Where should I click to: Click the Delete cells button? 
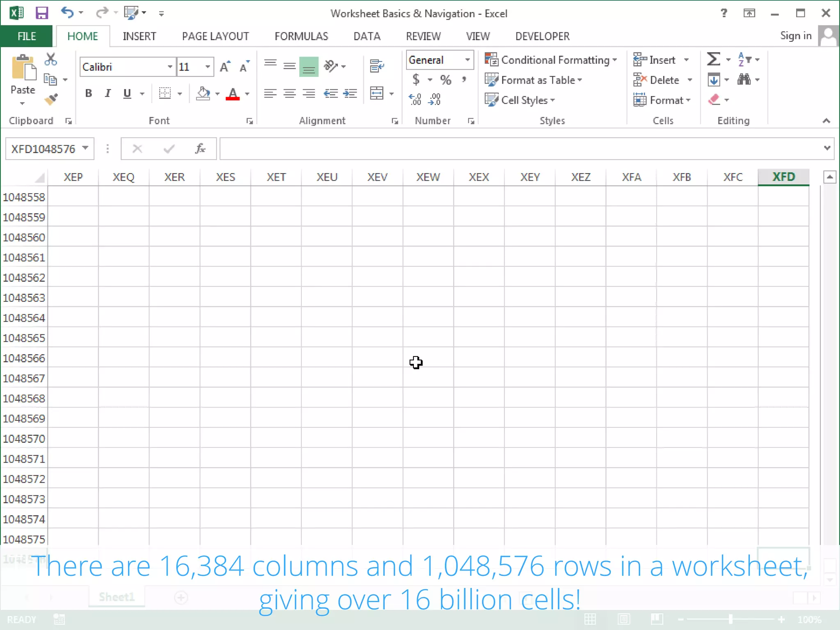coord(657,80)
